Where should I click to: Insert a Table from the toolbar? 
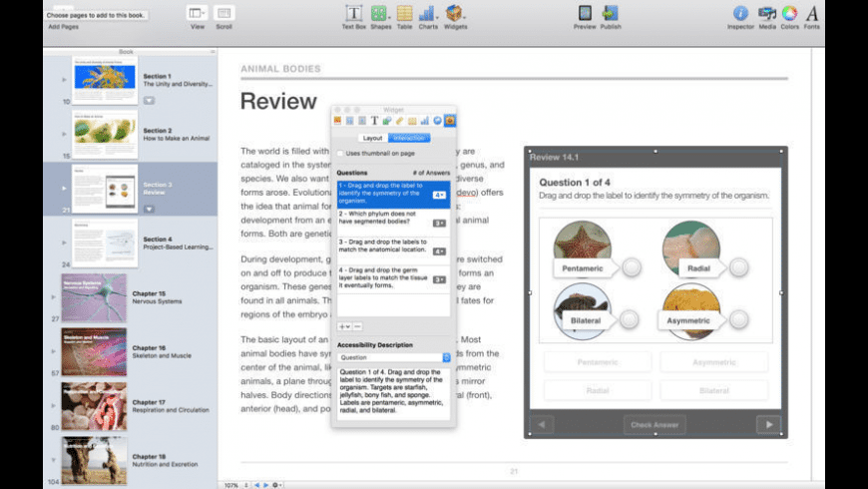(x=405, y=14)
